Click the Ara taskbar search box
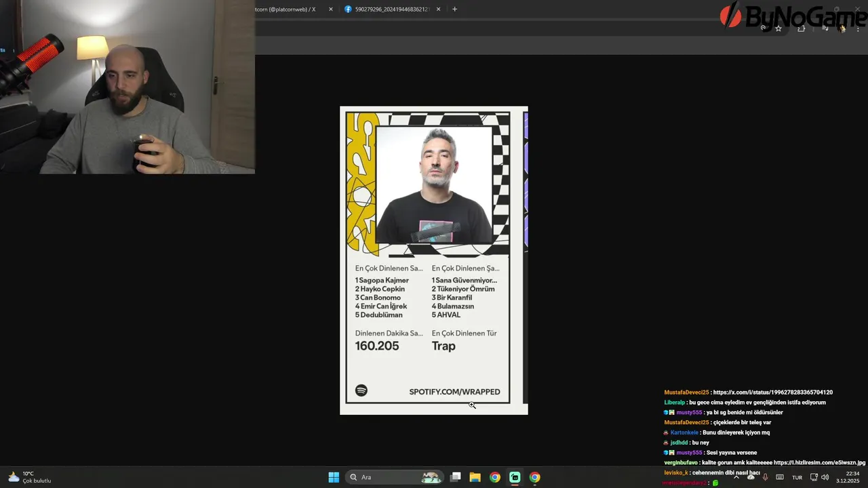 click(x=395, y=477)
